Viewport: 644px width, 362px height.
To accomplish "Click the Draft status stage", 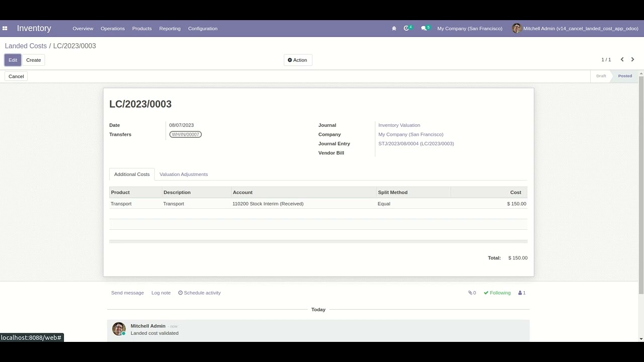I will point(601,76).
